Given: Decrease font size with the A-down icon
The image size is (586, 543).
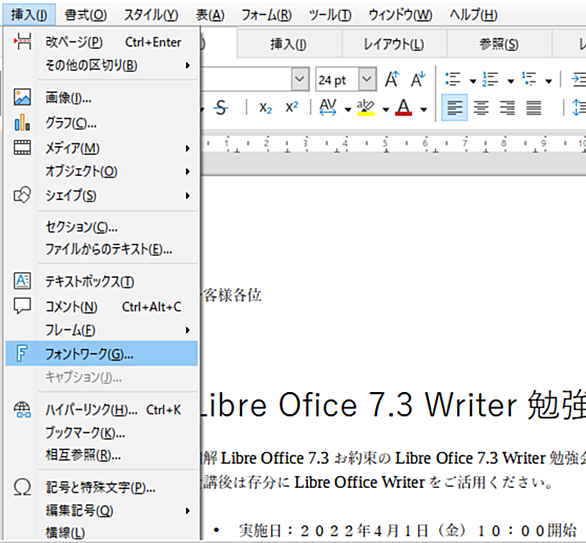Looking at the screenshot, I should [x=418, y=79].
